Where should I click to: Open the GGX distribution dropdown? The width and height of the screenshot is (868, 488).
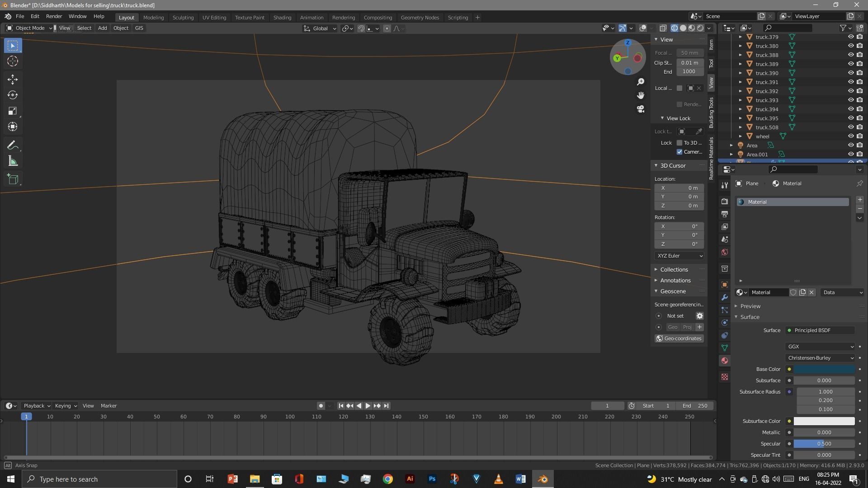click(820, 347)
